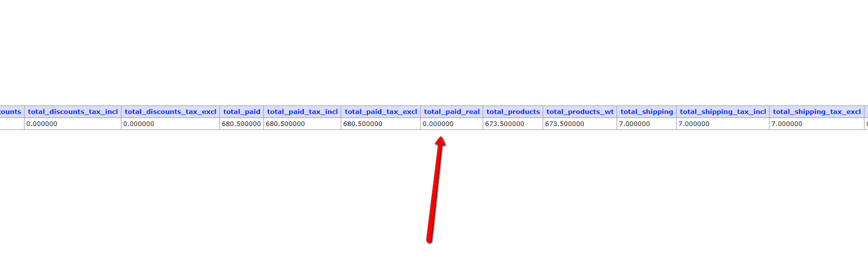The width and height of the screenshot is (868, 274).
Task: Select the 680.500000 value under total_paid_tax_incl
Action: 285,124
